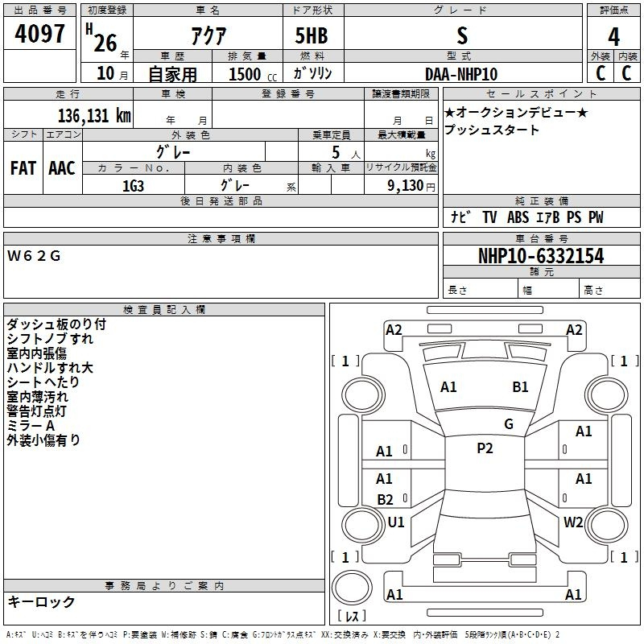Click the レス box below the diagram
The height and width of the screenshot is (644, 644).
[352, 617]
